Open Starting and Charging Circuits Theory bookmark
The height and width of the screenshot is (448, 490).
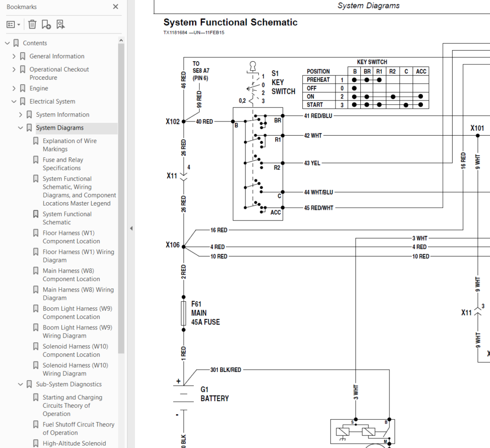(72, 405)
